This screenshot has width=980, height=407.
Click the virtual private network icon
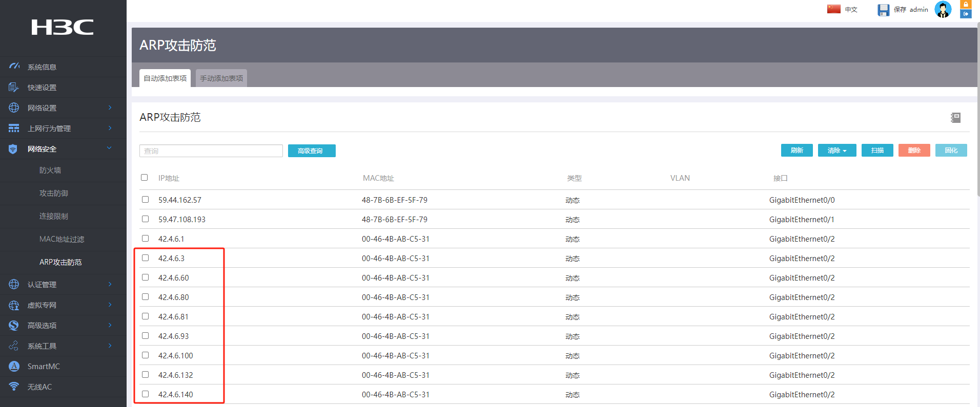click(14, 305)
